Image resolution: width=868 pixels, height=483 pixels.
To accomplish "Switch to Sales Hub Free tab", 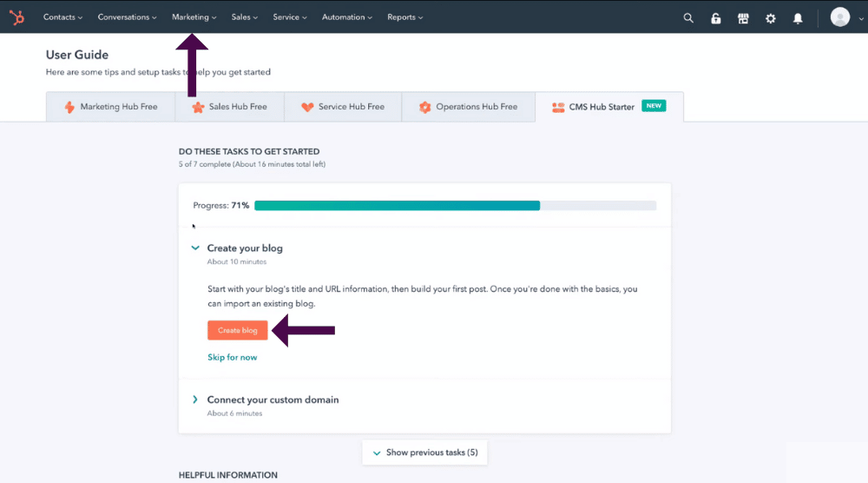I will 230,107.
